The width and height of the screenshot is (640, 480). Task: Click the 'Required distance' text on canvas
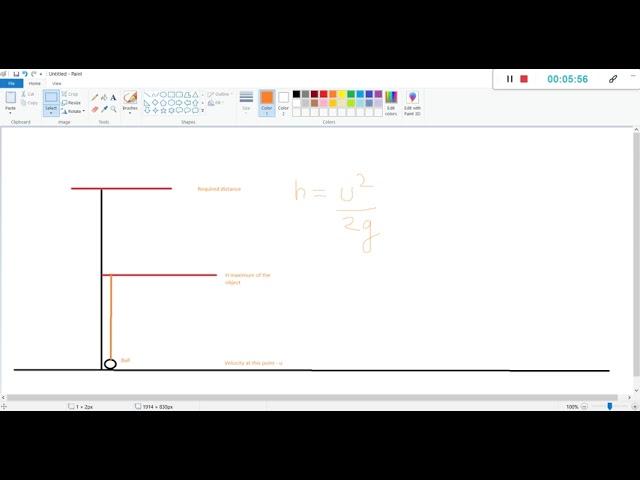(x=219, y=189)
